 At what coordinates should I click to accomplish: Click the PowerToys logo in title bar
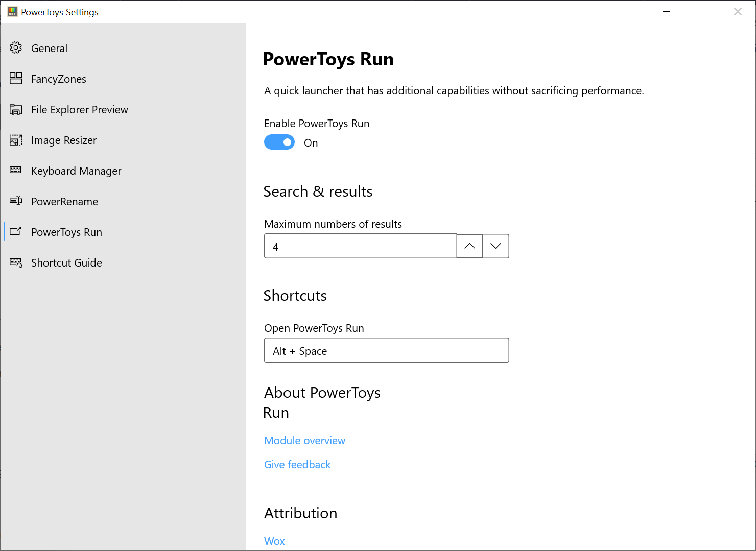coord(11,11)
